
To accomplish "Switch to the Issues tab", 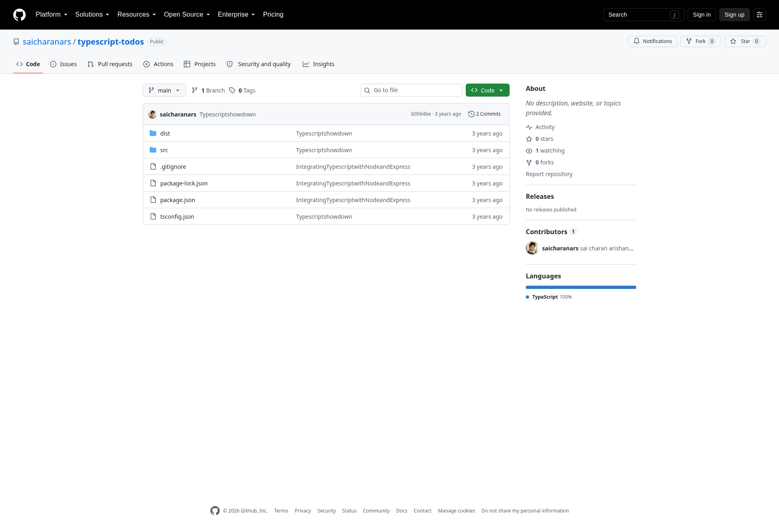I will coord(63,64).
